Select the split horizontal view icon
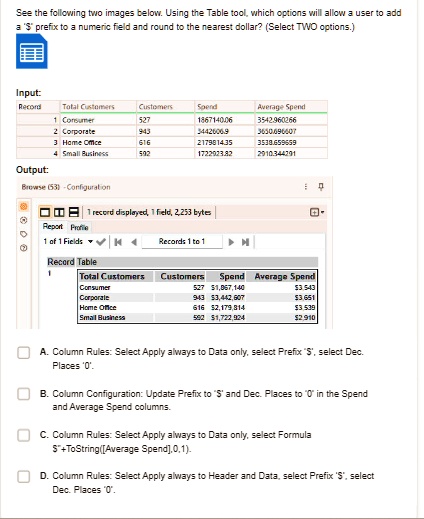The height and width of the screenshot is (519, 424). 73,212
